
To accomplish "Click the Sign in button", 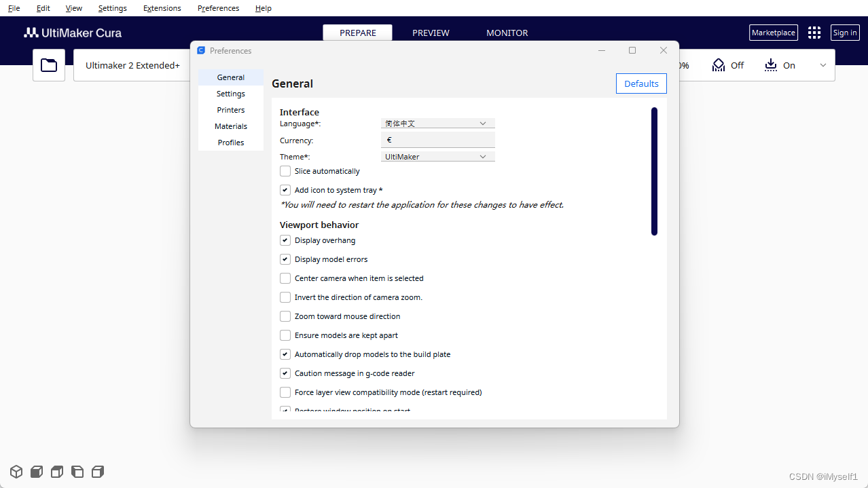I will pos(845,33).
